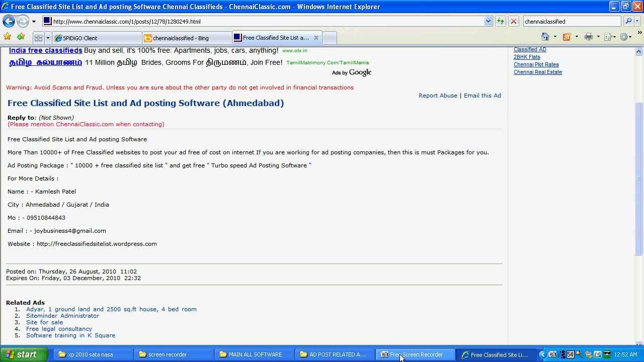Expand the Feeds dropdown arrow
The height and width of the screenshot is (362, 644).
577,37
